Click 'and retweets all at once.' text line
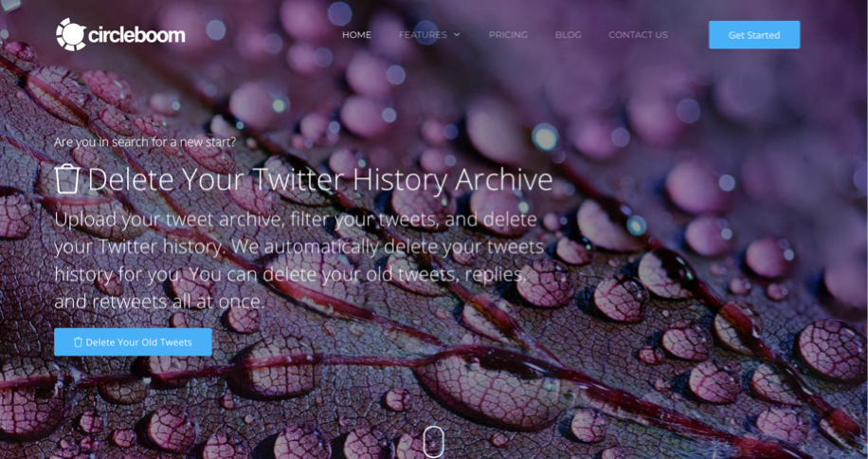The width and height of the screenshot is (868, 459). click(160, 302)
